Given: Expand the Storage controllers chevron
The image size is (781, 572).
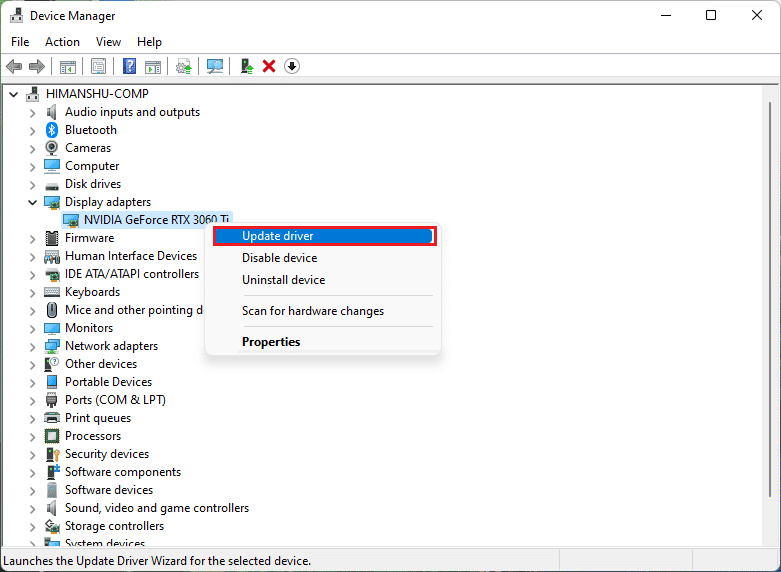Looking at the screenshot, I should 32,527.
